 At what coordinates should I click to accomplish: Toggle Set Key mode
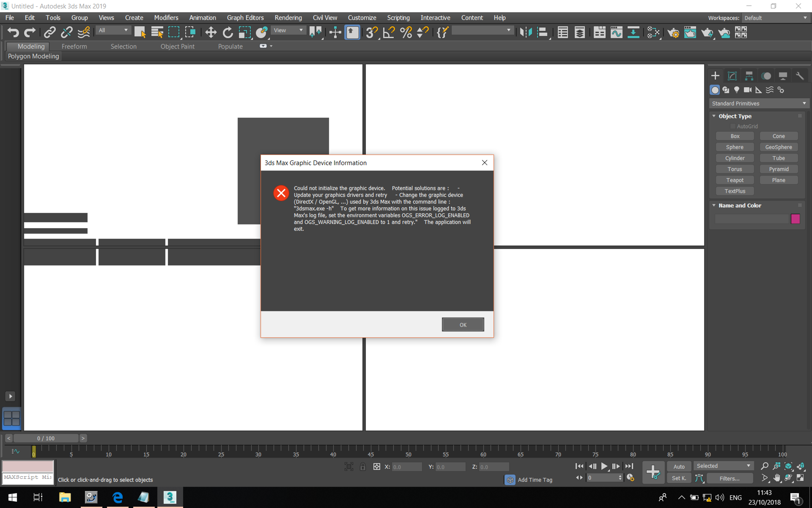679,478
